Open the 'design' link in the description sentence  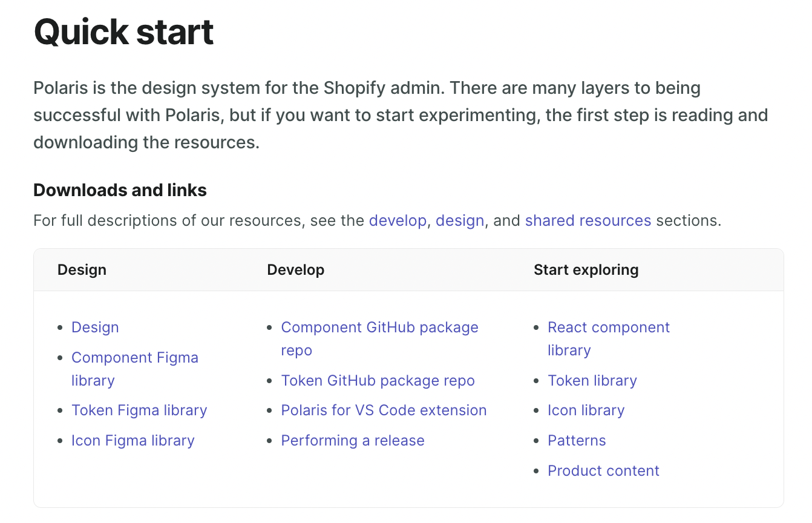[460, 221]
